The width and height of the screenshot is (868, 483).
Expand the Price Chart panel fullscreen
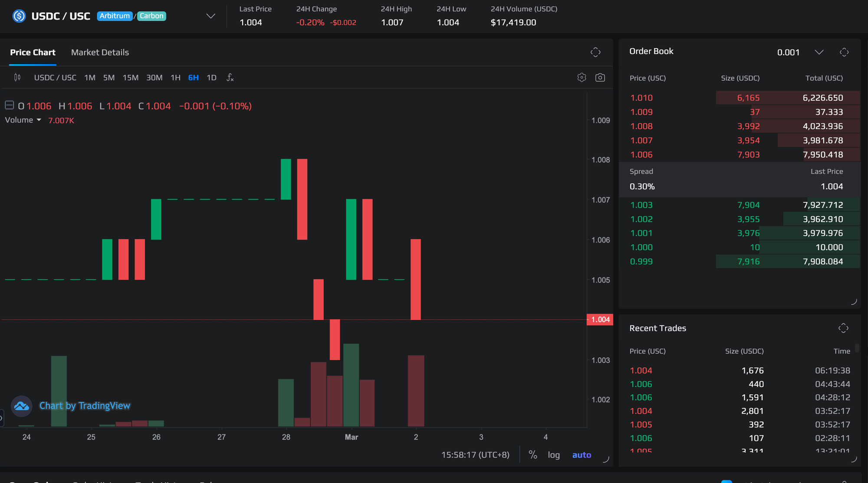[595, 53]
